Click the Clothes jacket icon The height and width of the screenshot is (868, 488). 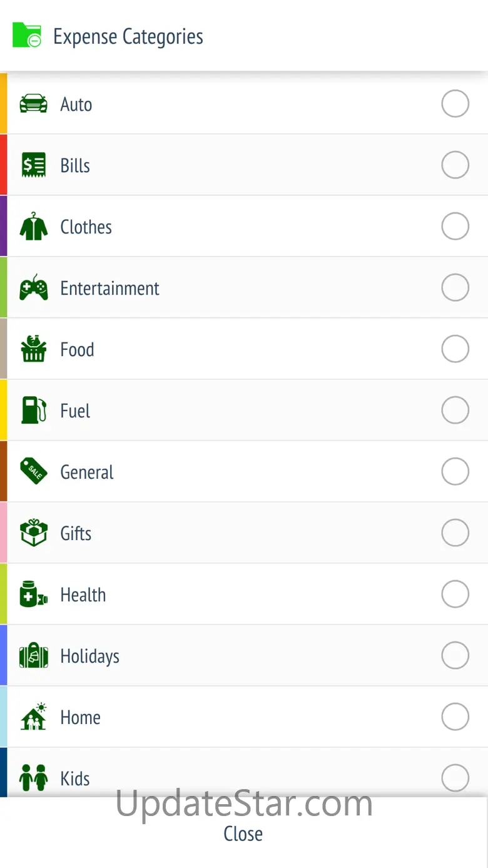pos(34,227)
